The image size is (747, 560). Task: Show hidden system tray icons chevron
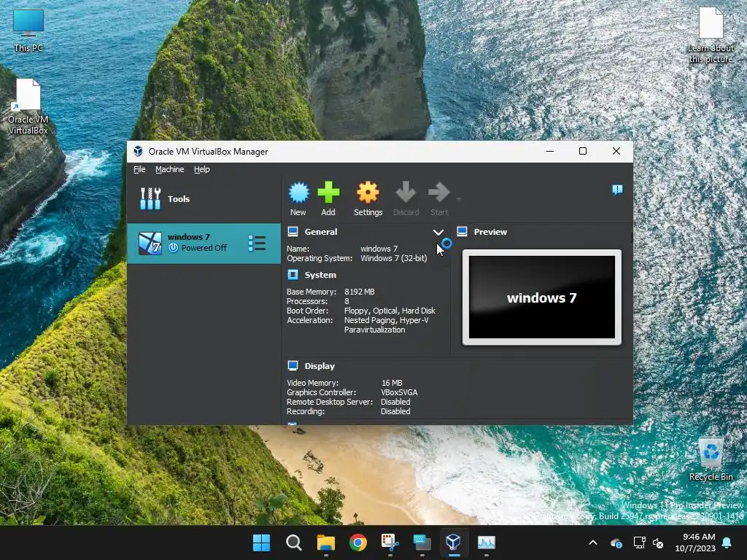[x=592, y=542]
